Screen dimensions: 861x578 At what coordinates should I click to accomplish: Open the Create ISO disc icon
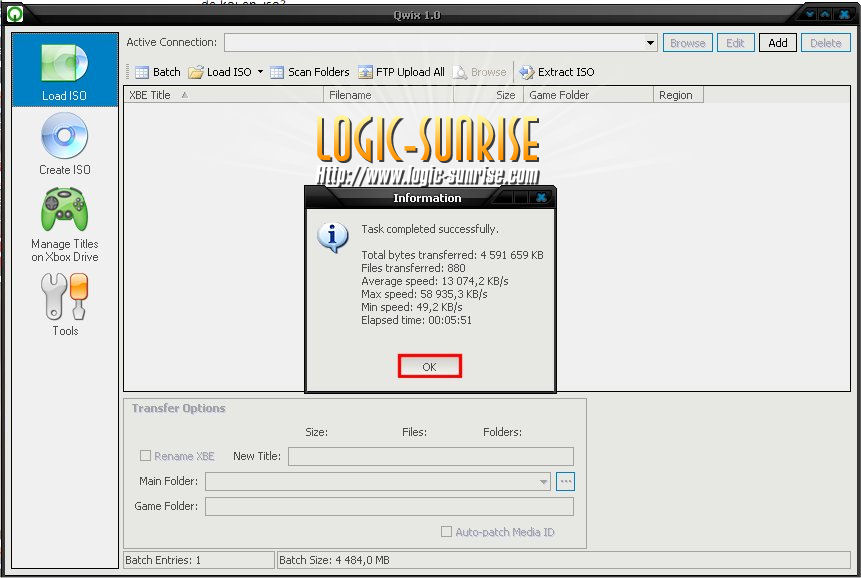(64, 139)
